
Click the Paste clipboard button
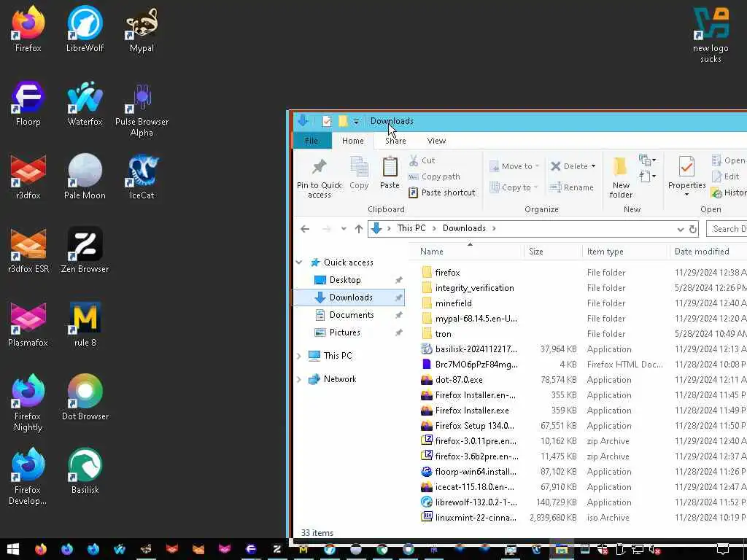[390, 174]
